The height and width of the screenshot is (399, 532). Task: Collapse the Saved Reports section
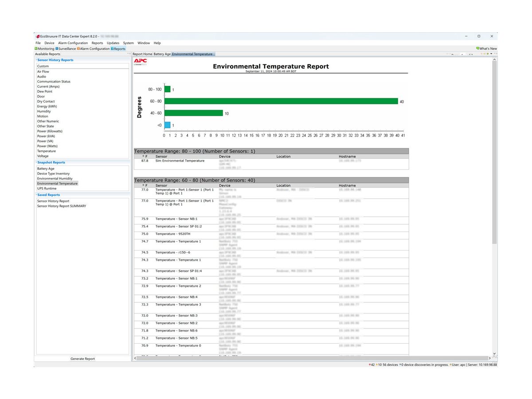[37, 195]
